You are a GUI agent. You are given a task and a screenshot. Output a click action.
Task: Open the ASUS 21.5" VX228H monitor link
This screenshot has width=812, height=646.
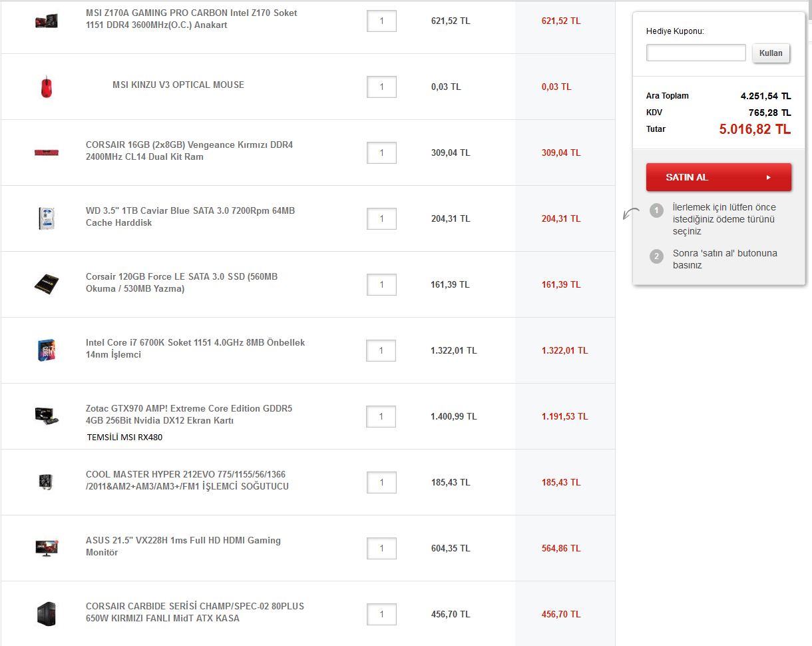(x=184, y=546)
